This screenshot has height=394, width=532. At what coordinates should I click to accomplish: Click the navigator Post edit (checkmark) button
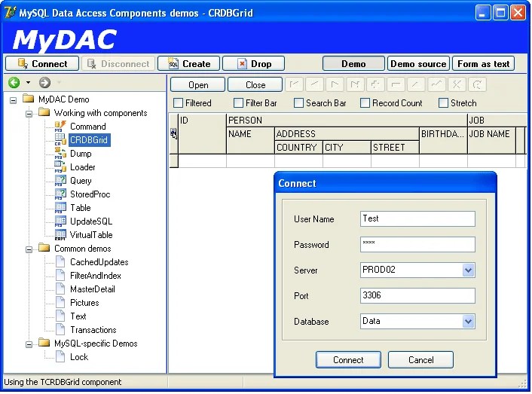[x=436, y=85]
